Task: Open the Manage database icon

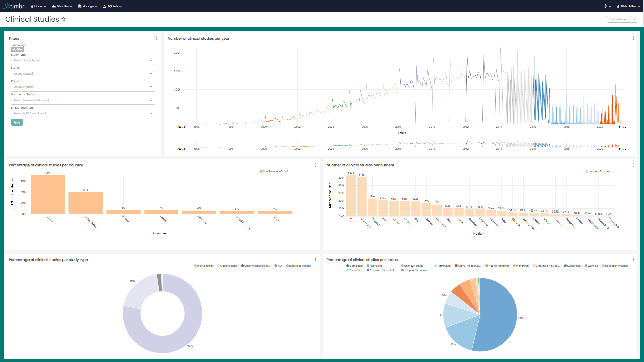Action: [x=79, y=6]
